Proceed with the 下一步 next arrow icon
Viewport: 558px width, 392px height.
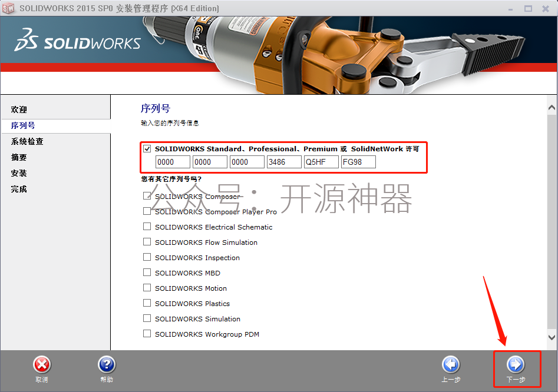click(x=516, y=365)
